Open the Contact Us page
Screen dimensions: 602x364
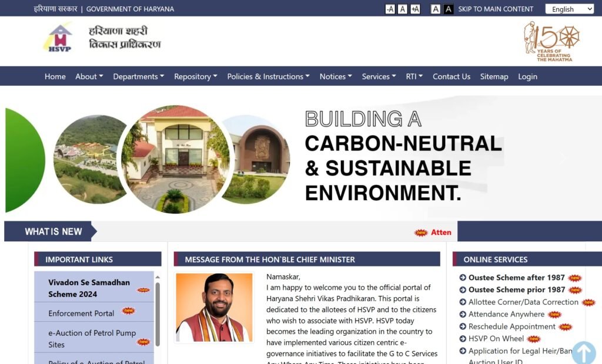coord(451,77)
